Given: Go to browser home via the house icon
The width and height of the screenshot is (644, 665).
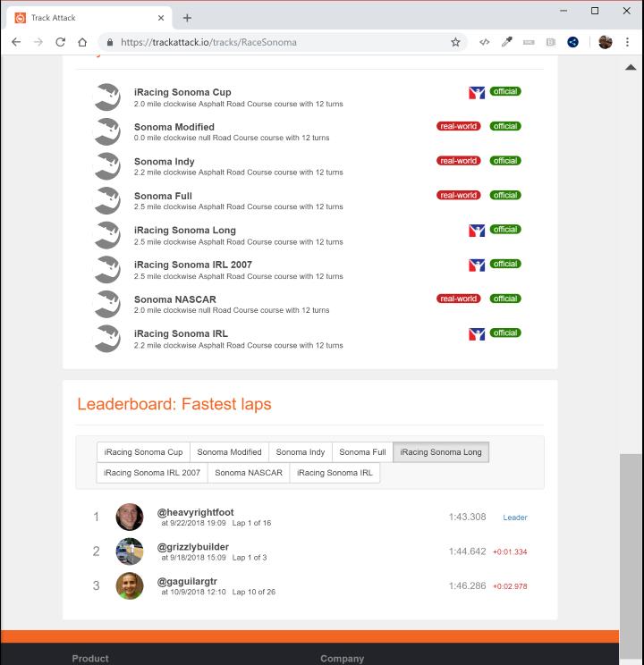Looking at the screenshot, I should [82, 42].
